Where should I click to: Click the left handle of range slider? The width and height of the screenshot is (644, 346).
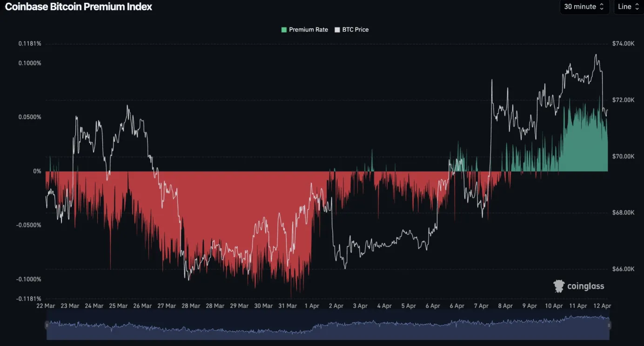(x=47, y=326)
